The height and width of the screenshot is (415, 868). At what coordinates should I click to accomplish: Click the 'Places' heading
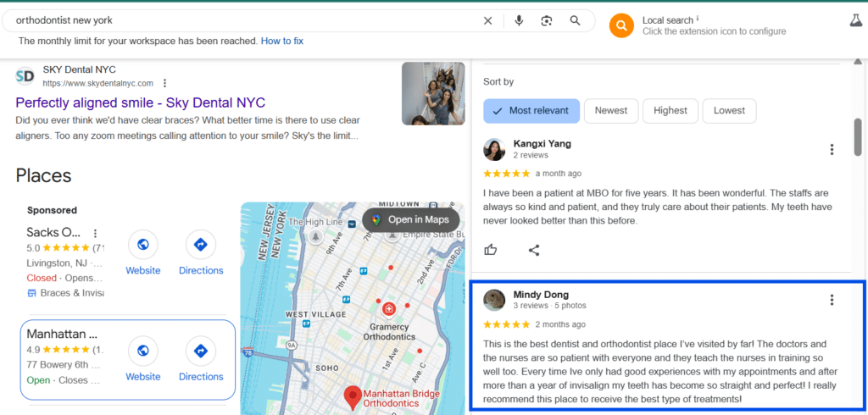point(44,175)
